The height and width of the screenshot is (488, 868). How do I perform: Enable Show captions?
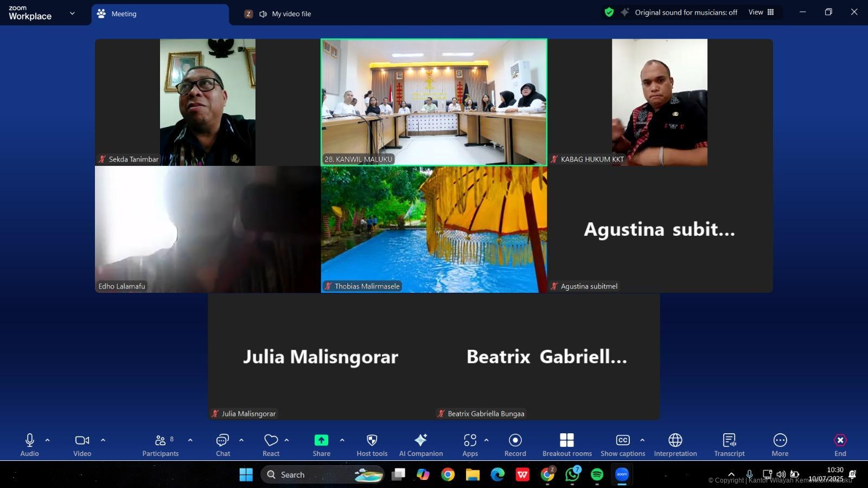click(623, 445)
